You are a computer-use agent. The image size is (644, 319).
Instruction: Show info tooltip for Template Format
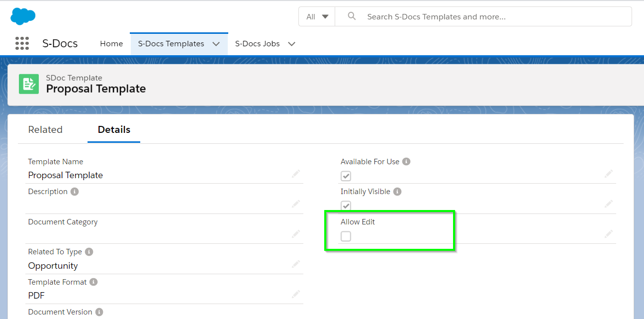point(93,282)
